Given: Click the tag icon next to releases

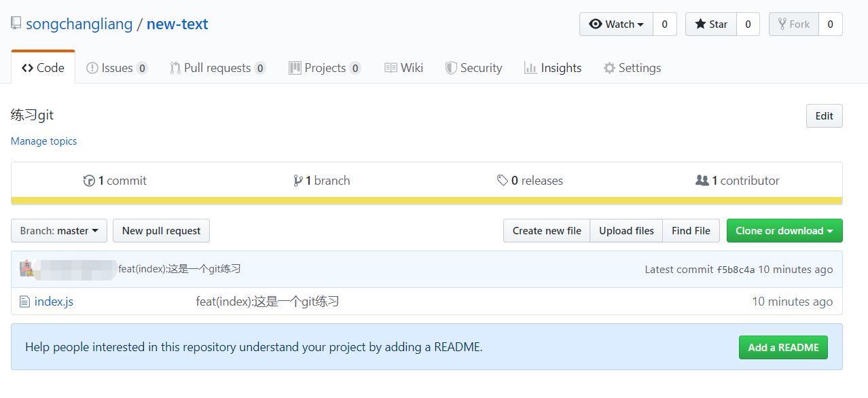Looking at the screenshot, I should [x=503, y=181].
